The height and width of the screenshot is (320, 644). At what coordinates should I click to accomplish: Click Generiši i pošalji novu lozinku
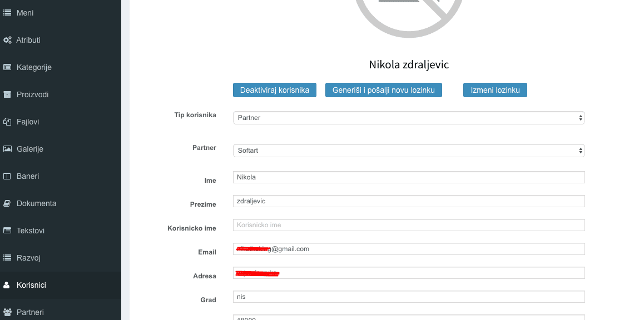tap(383, 90)
